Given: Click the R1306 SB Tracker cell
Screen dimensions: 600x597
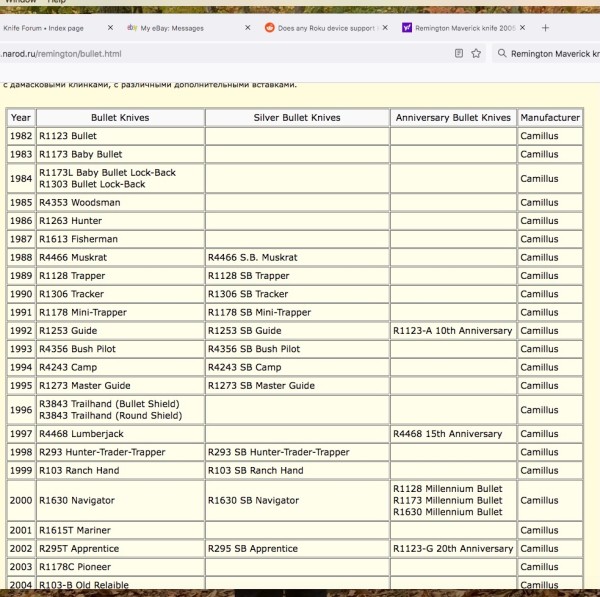Looking at the screenshot, I should coord(297,294).
